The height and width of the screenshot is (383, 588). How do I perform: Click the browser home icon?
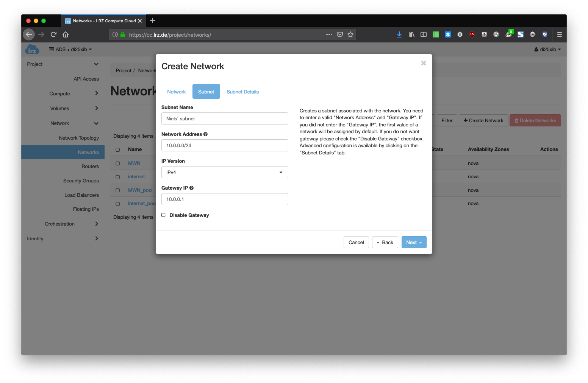click(66, 34)
